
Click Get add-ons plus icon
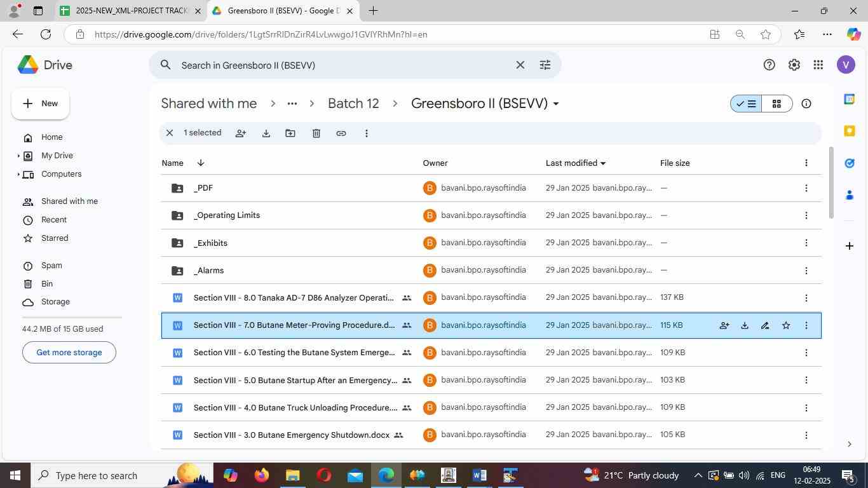pos(849,246)
